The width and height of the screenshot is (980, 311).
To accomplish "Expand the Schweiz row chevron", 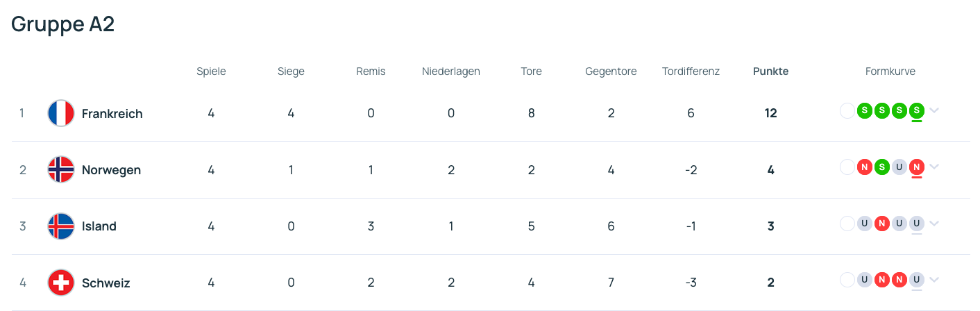I will click(x=934, y=280).
